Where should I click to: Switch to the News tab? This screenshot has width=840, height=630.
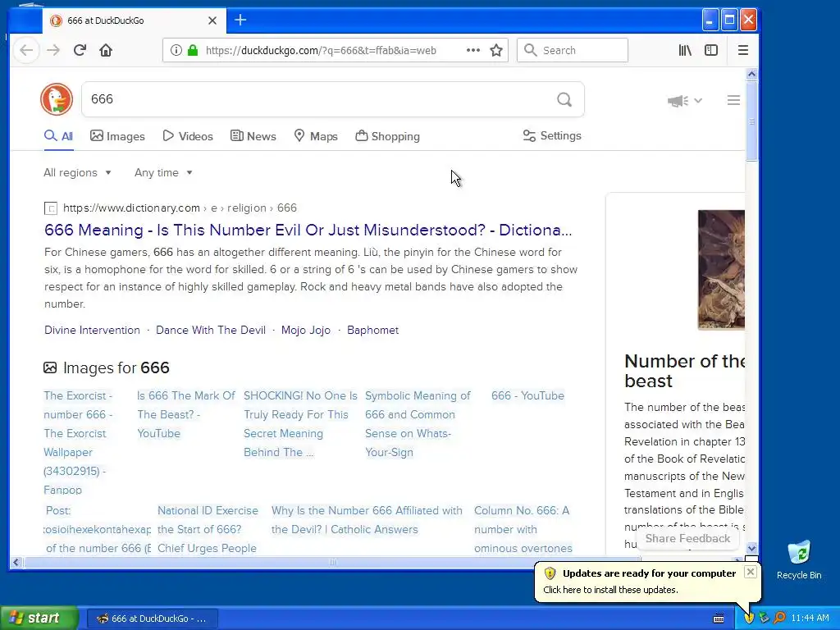coord(253,136)
